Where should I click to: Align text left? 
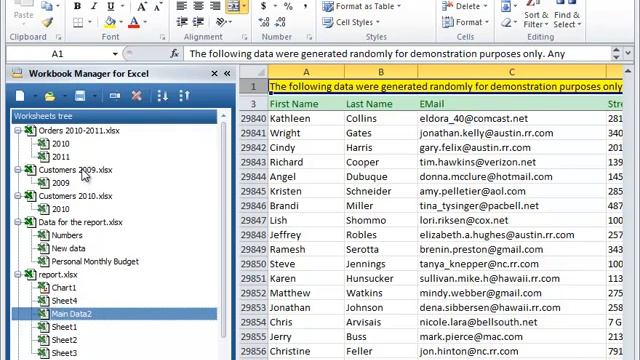coord(181,6)
